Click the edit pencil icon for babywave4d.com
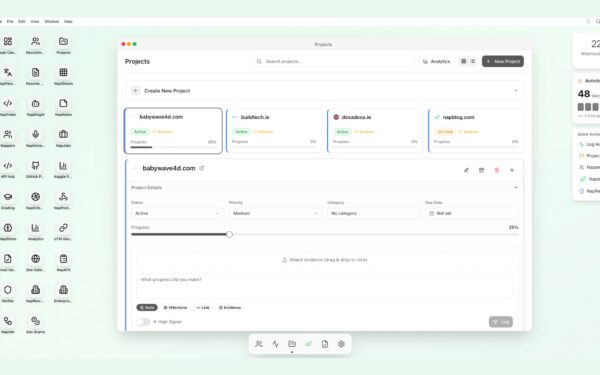The image size is (600, 375). 466,170
